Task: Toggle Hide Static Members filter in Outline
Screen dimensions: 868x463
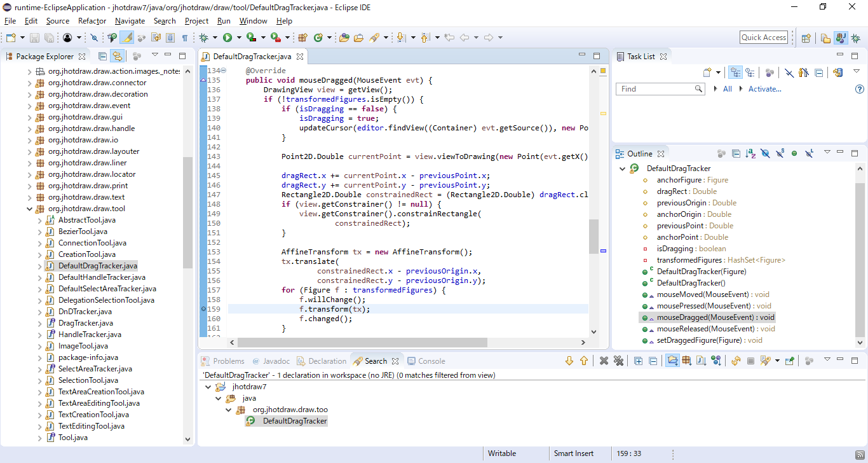Action: tap(780, 153)
